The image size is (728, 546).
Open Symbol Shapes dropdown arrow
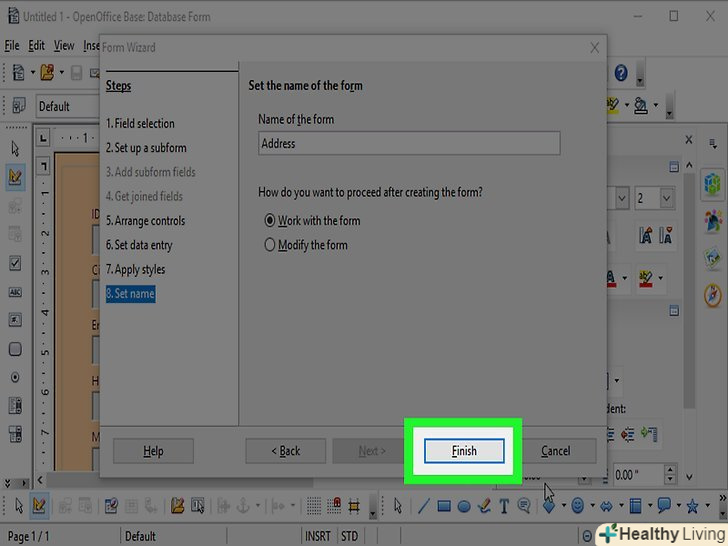pos(592,506)
